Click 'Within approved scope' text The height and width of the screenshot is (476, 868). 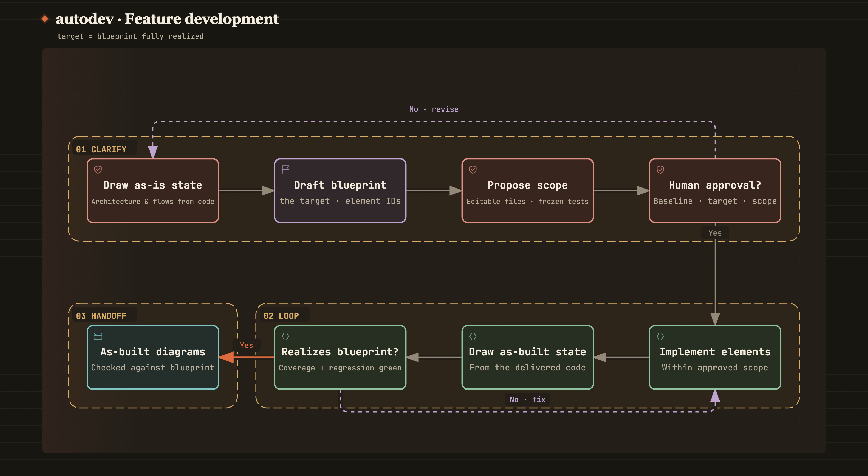(x=715, y=368)
